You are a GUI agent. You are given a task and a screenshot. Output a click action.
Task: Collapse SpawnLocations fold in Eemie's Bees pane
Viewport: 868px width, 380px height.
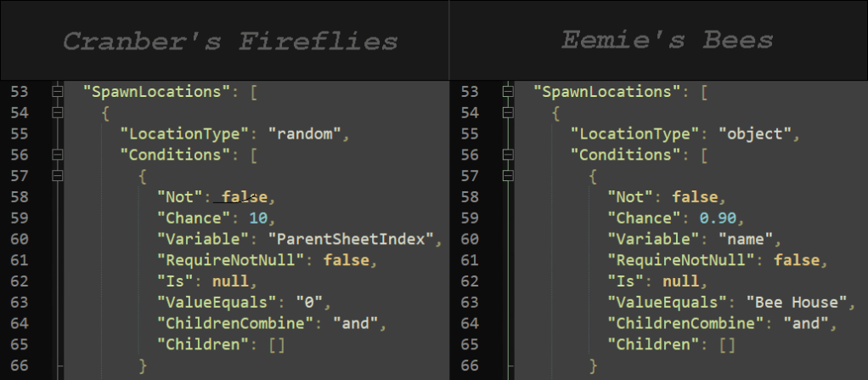tap(507, 91)
